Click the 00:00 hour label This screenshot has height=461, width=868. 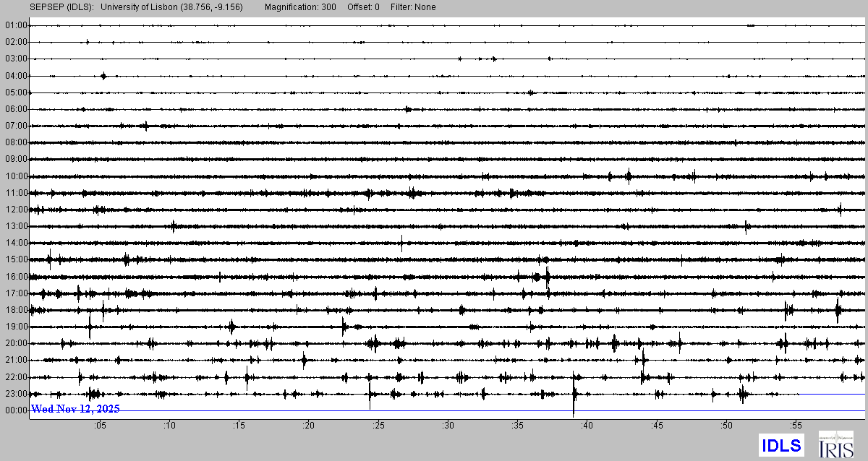pyautogui.click(x=16, y=410)
